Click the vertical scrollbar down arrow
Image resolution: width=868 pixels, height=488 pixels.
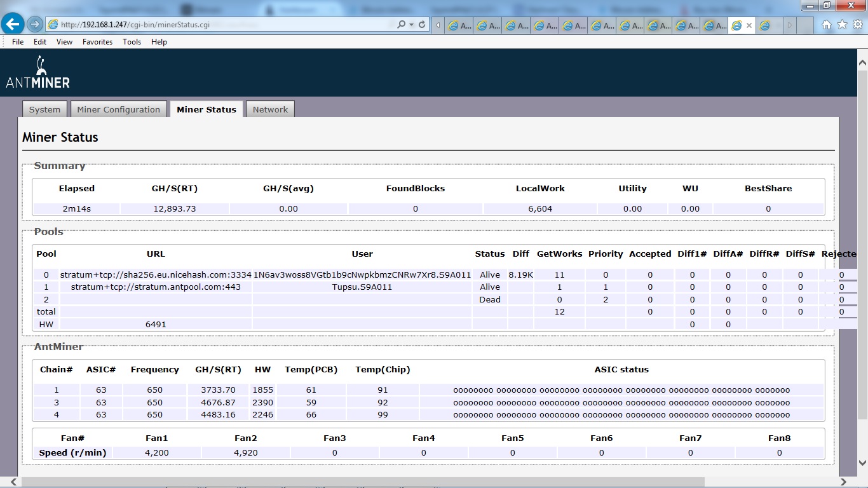[862, 463]
